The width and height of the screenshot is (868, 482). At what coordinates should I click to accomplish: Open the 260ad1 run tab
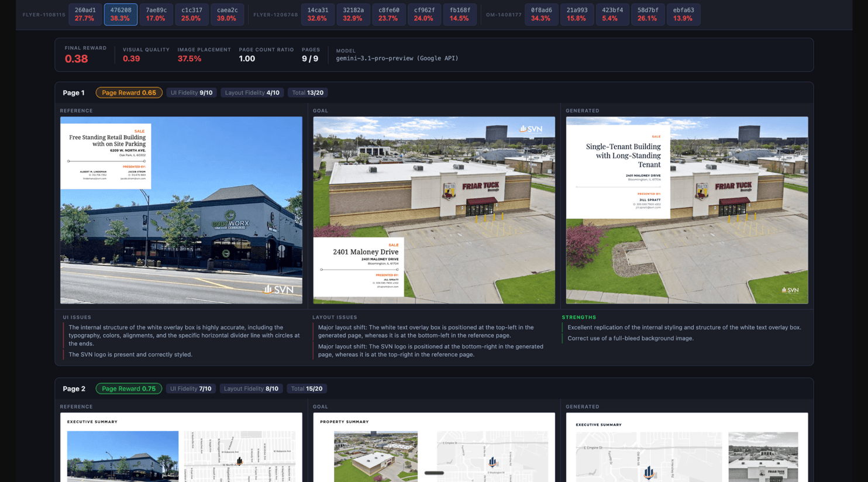(x=85, y=14)
